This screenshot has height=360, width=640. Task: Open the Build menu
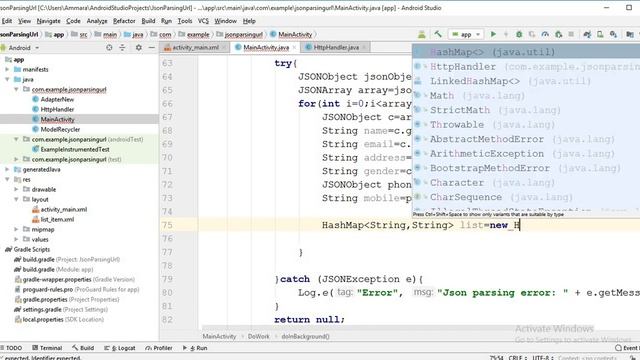click(x=148, y=21)
